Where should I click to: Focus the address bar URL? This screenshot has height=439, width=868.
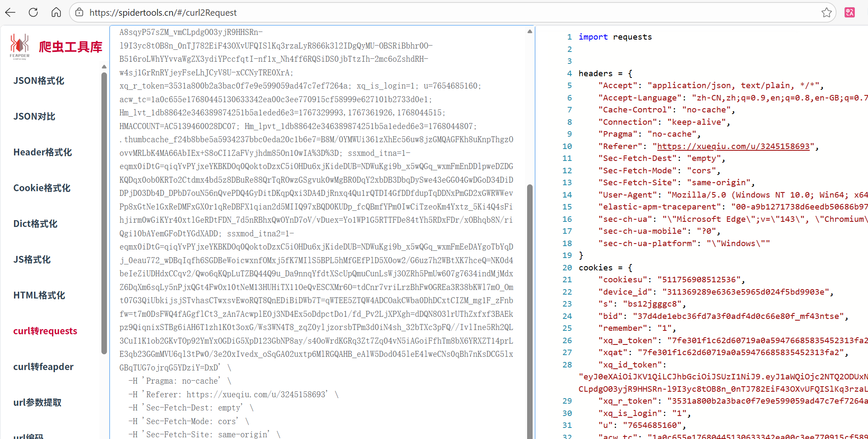pyautogui.click(x=163, y=13)
